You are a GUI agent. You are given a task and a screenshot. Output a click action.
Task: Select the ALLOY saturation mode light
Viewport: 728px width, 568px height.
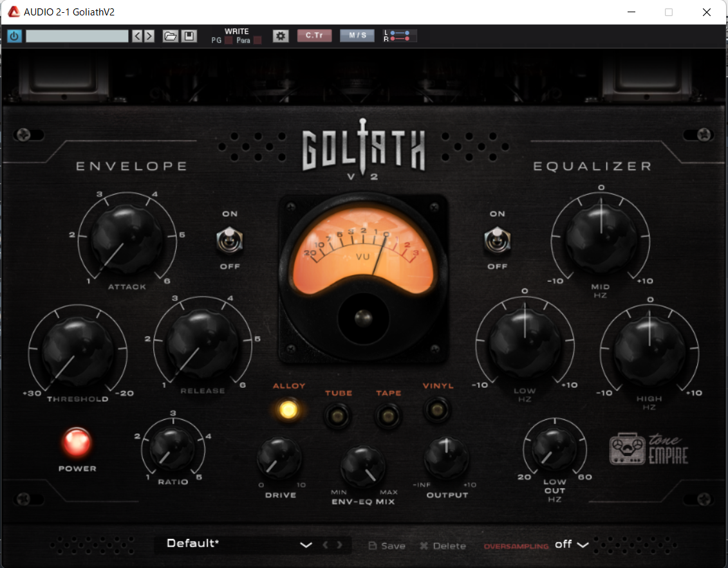288,410
